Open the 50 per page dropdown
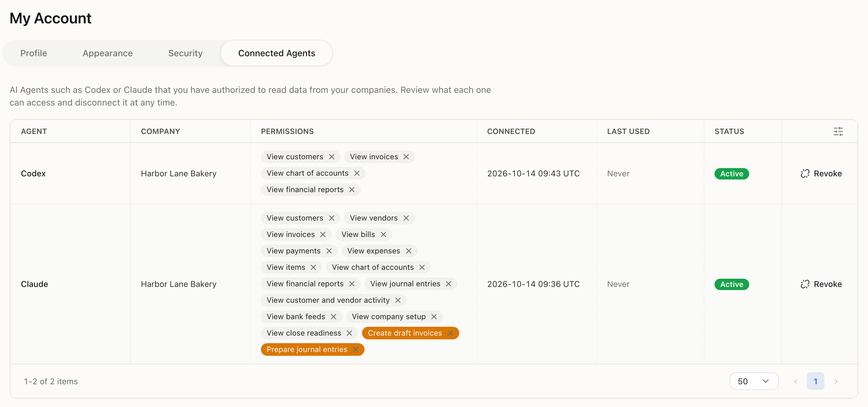 click(754, 381)
